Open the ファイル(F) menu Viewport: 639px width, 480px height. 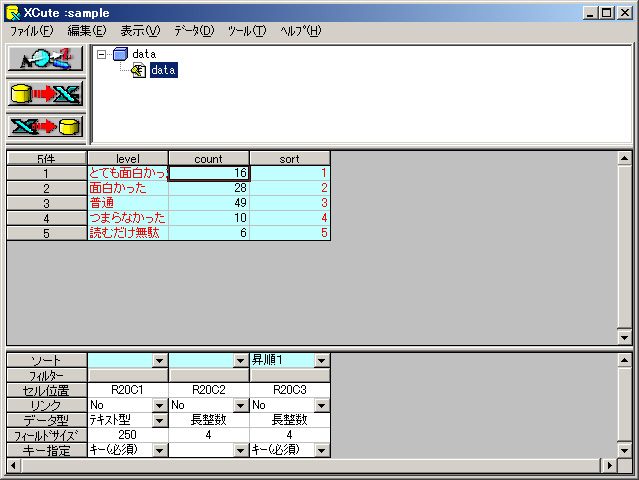pos(31,31)
